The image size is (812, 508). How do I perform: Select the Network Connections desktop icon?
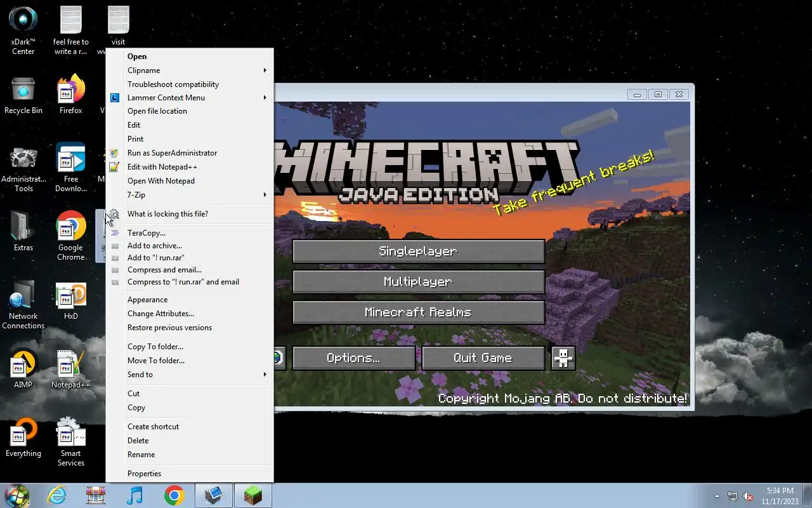(x=23, y=305)
